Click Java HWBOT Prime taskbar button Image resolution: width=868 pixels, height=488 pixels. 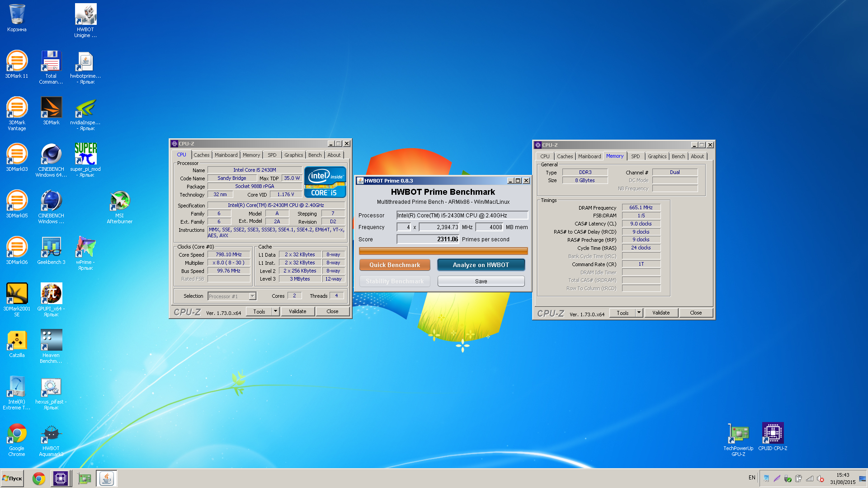[107, 479]
